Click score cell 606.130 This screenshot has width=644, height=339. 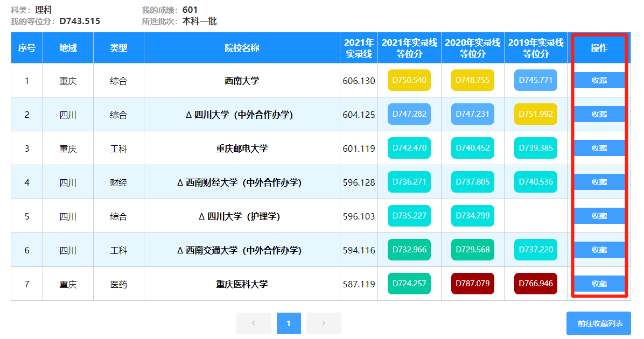(x=359, y=81)
